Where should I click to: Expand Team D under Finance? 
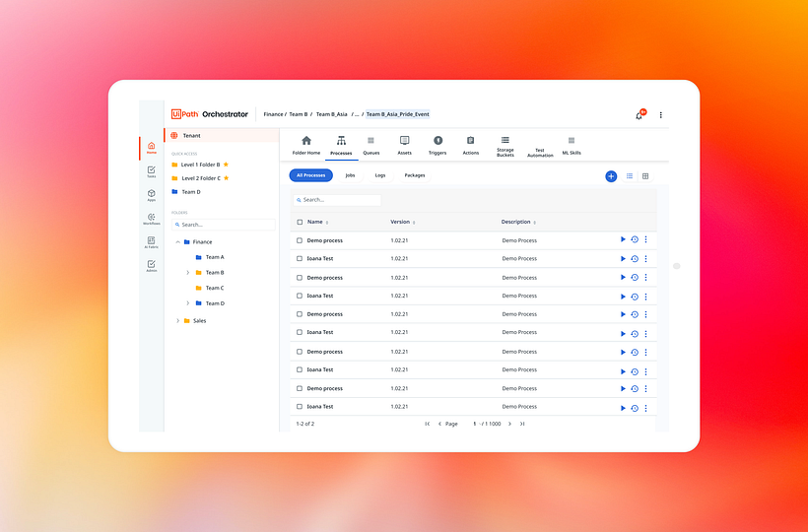[188, 303]
